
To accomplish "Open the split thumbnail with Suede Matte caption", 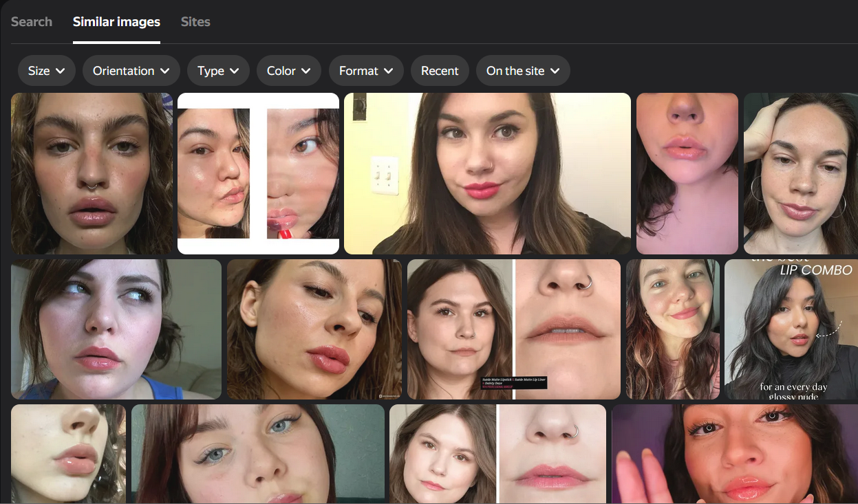I will tap(514, 329).
